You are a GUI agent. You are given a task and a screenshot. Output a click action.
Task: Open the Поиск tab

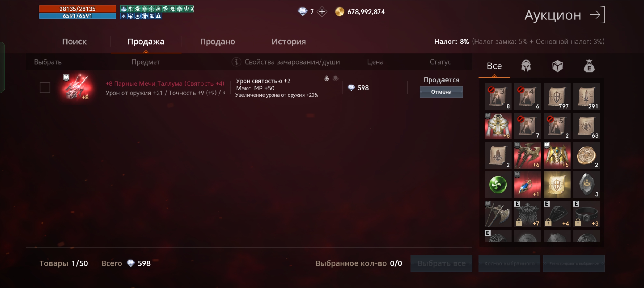pos(74,42)
